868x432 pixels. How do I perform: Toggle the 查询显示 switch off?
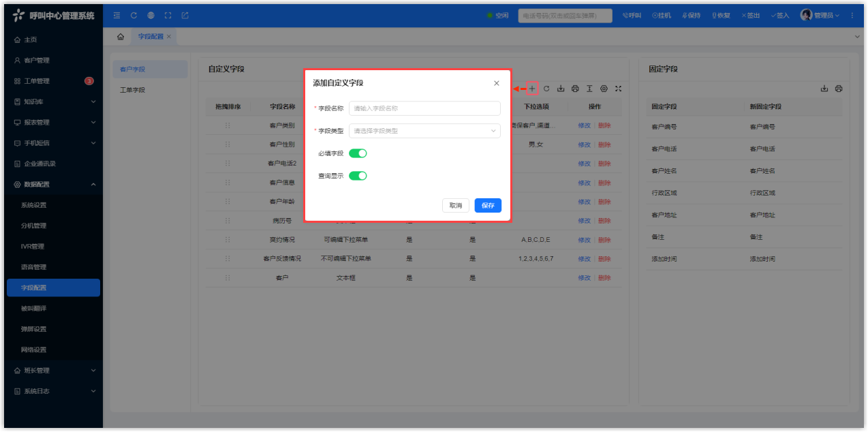[x=358, y=176]
